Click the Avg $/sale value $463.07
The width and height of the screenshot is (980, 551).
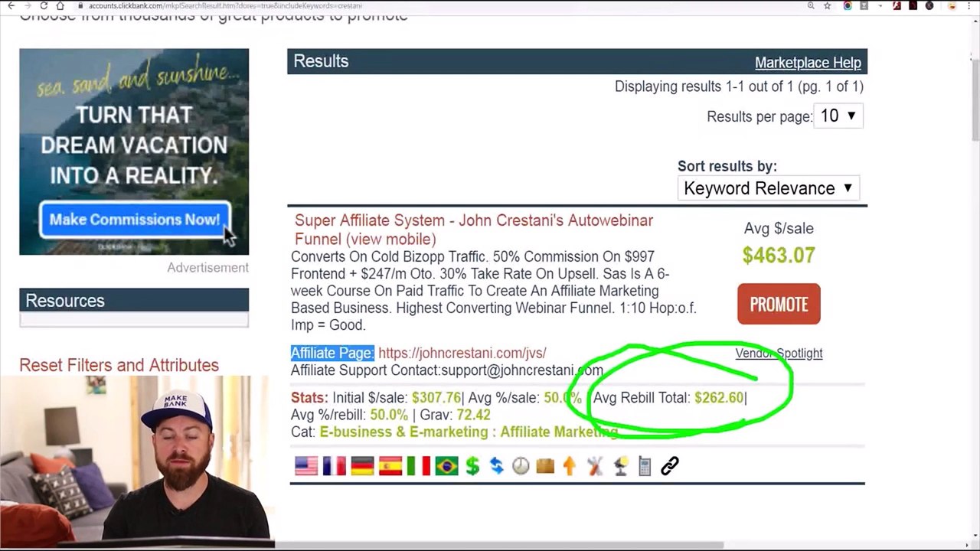779,256
